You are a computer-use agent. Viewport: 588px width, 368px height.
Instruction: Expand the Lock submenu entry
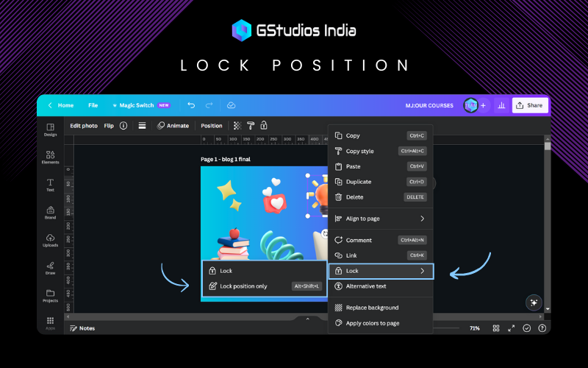coord(381,271)
